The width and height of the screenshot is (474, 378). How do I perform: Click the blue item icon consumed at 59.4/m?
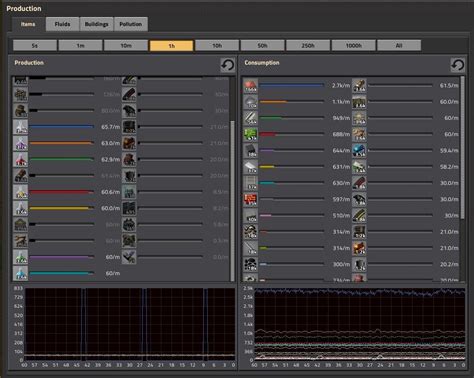tap(359, 151)
